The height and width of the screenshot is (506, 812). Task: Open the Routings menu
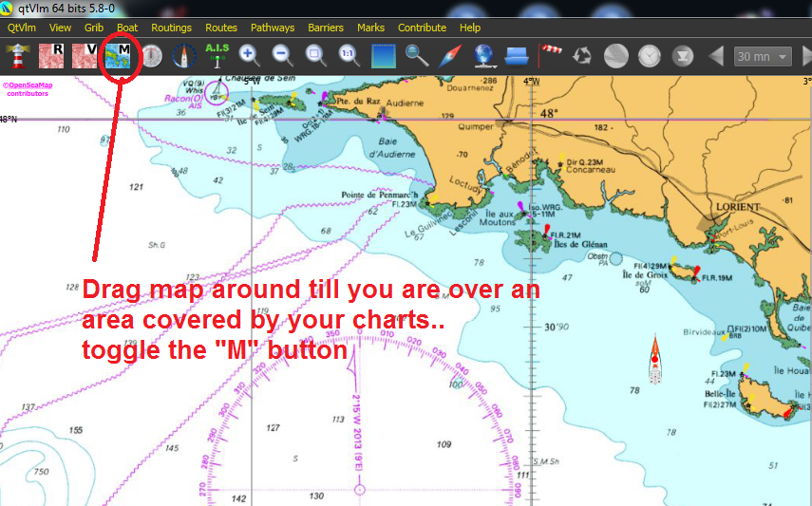[171, 28]
